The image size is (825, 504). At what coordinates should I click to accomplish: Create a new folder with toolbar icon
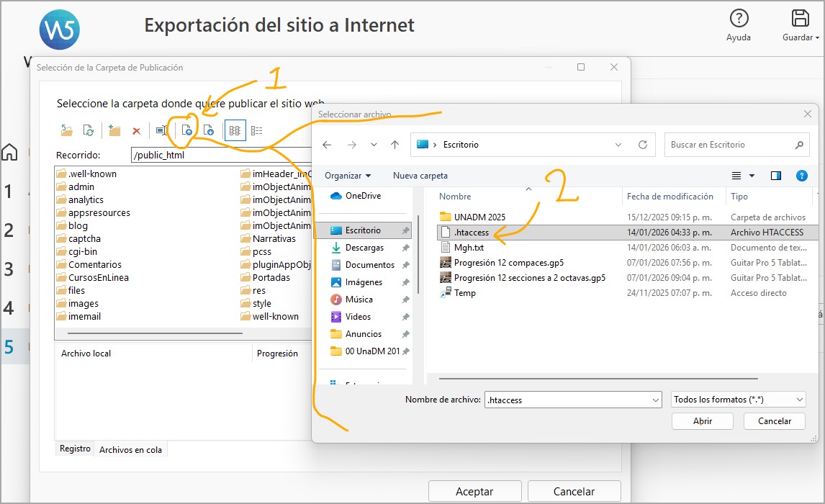click(114, 130)
